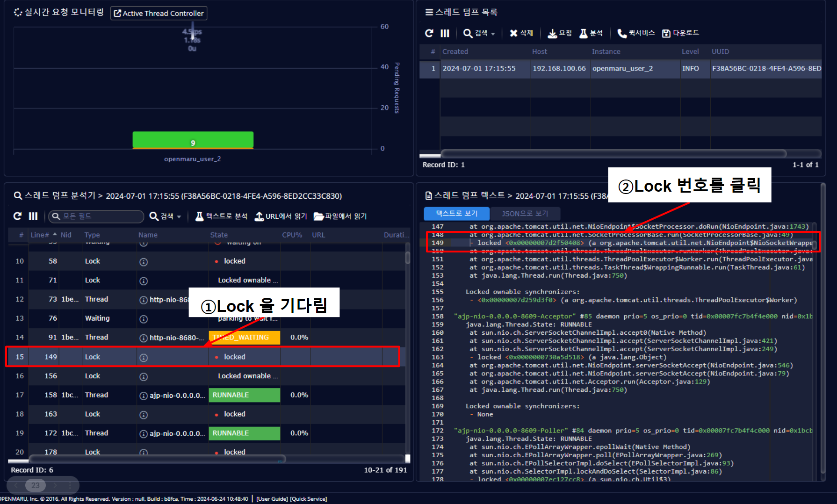Click refresh icon in thread dump list toolbar

pos(429,33)
